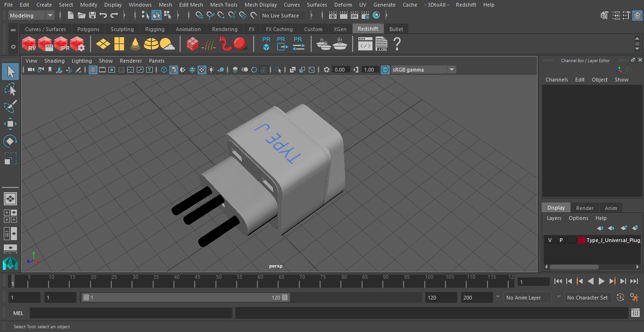The width and height of the screenshot is (644, 332).
Task: Open Redshift render settings cube icon
Action: tap(77, 44)
